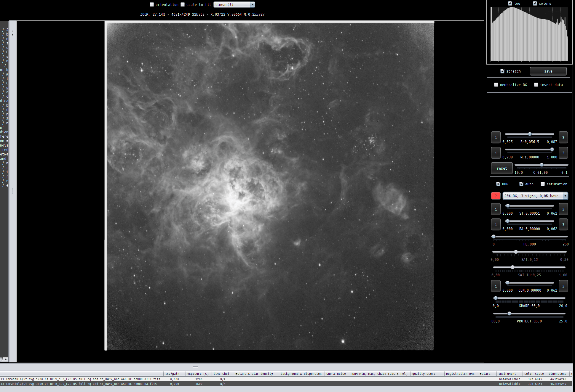
Task: Click the '1' button beside ST slider
Action: pyautogui.click(x=496, y=209)
